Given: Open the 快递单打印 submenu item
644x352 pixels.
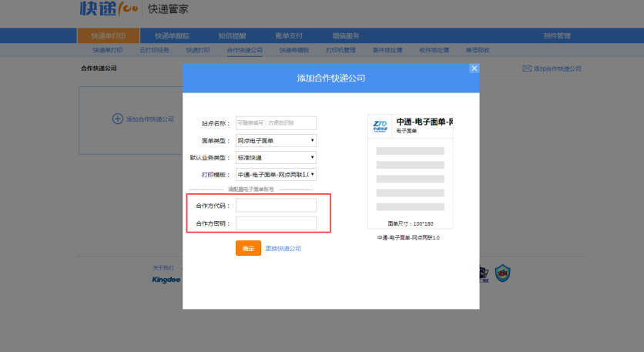Looking at the screenshot, I should (108, 50).
